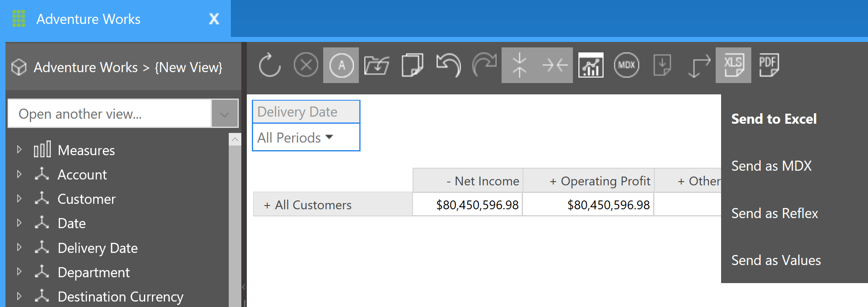The image size is (868, 307).
Task: Click the Account dimension icon
Action: coord(42,174)
